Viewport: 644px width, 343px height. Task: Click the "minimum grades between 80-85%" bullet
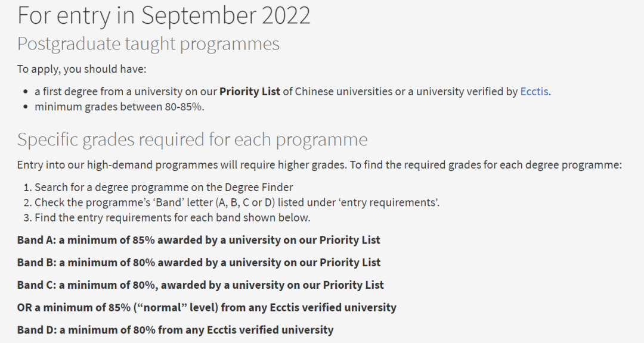[119, 107]
